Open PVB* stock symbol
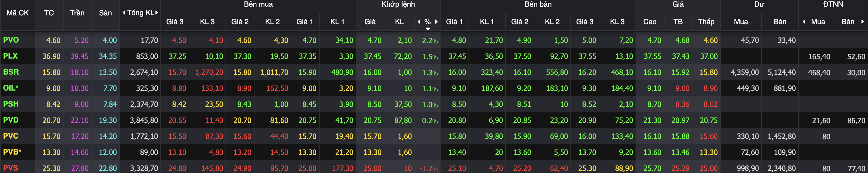Screen dimensions: 868x173 [12, 152]
